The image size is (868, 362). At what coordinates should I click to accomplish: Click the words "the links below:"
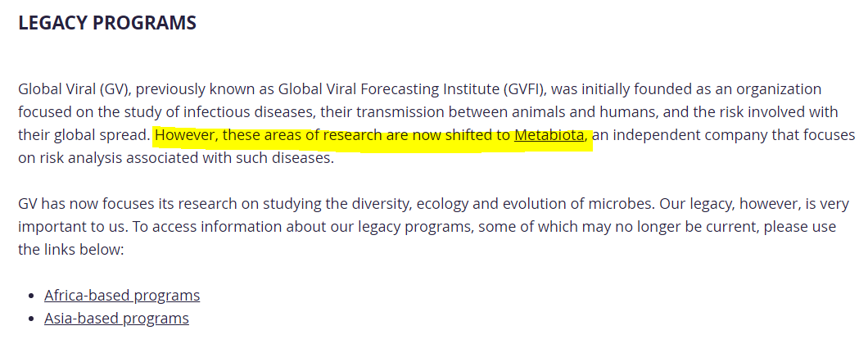70,249
